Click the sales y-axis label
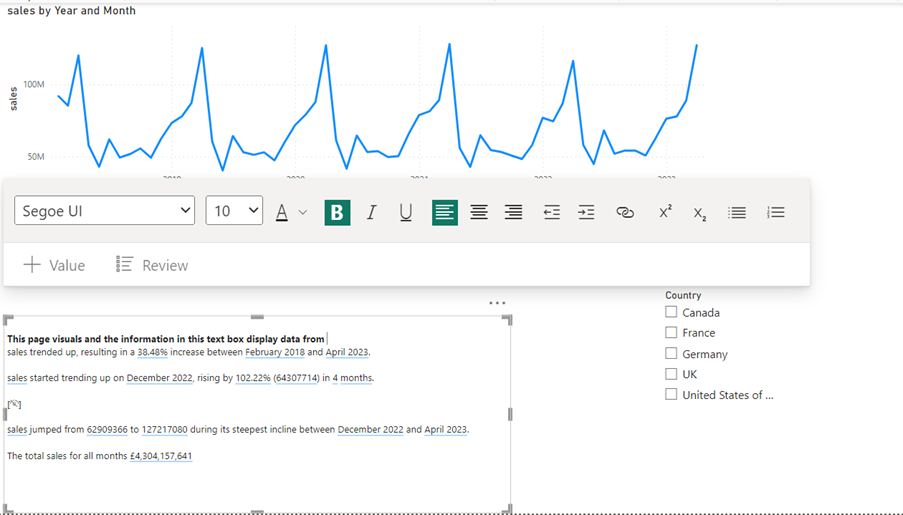 [13, 99]
